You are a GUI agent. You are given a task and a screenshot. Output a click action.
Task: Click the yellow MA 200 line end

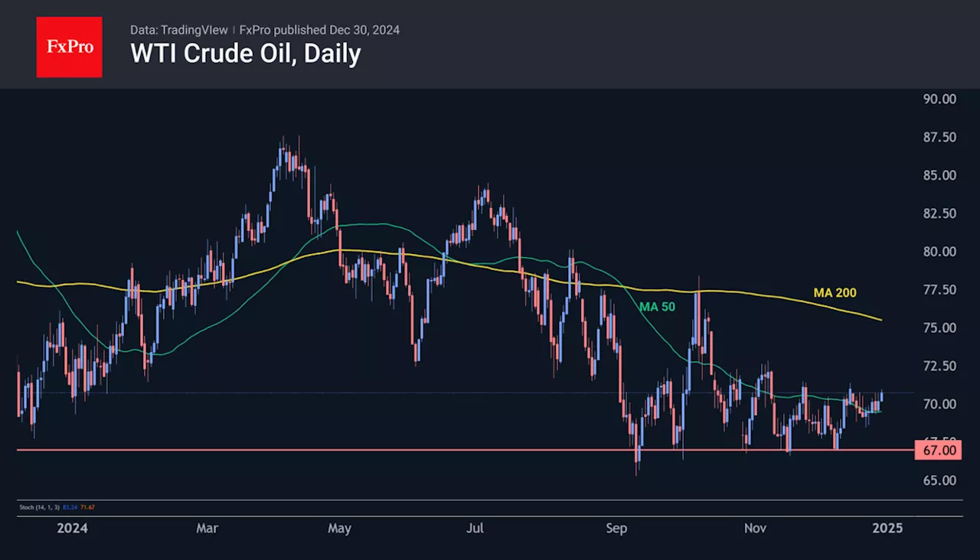pos(881,319)
